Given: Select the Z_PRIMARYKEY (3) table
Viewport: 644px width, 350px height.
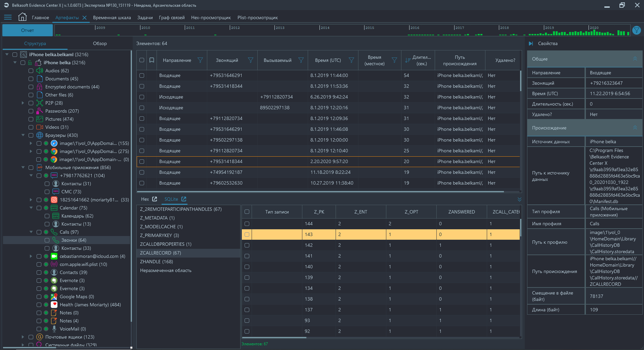Looking at the screenshot, I should [188, 235].
